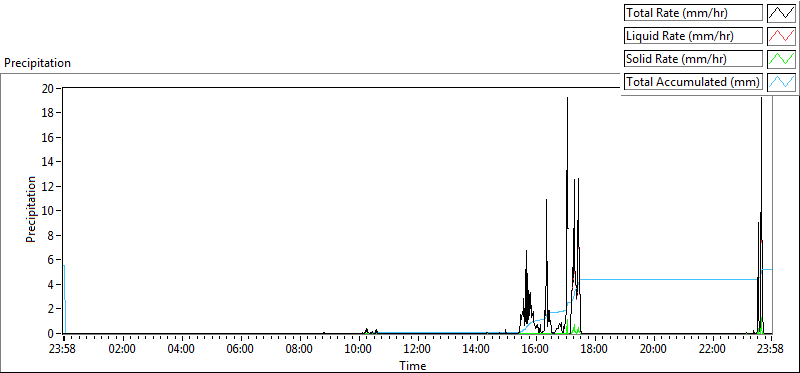Click the y-axis value 8
Viewport: 800px width, 373px height.
coord(51,235)
